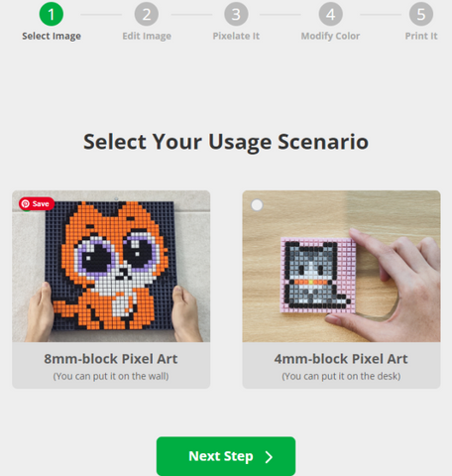
Task: Click the arrow chevron on Next Step
Action: coord(269,457)
